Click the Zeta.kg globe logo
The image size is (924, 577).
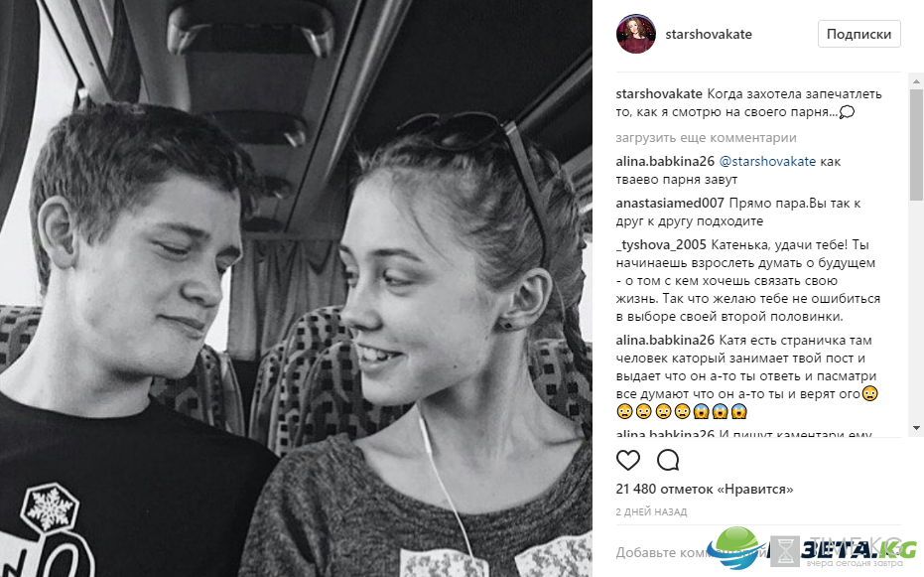[x=734, y=547]
